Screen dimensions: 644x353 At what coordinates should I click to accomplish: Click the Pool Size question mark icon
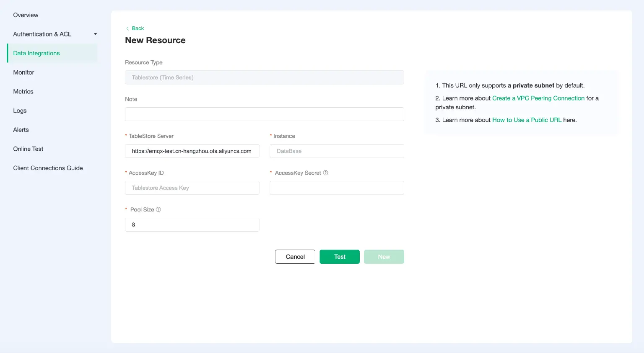[x=158, y=209]
